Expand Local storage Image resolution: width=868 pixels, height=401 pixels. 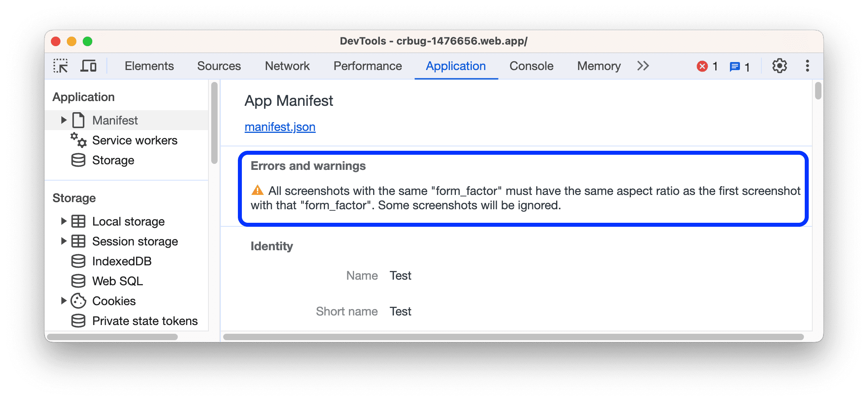(64, 221)
